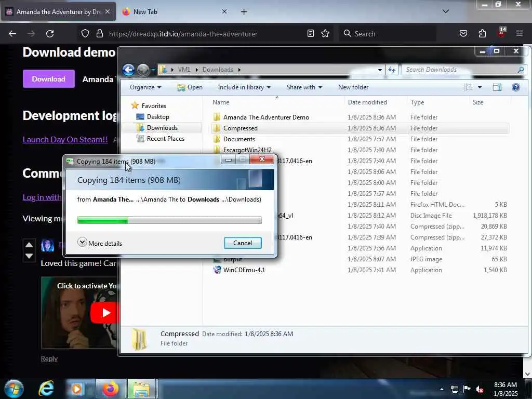Open Firefox extensions puzzle icon
The width and height of the screenshot is (532, 399).
(482, 34)
